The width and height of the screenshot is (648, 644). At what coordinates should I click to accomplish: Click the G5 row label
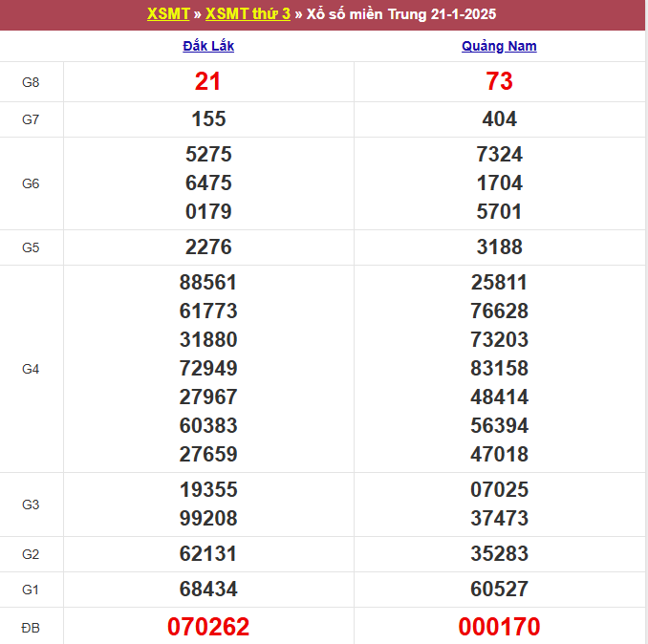tap(31, 247)
